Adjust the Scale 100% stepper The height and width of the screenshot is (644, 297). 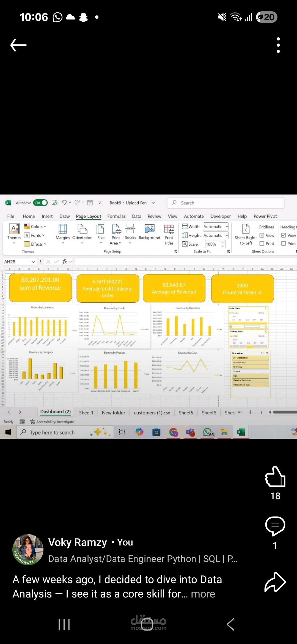pyautogui.click(x=222, y=244)
